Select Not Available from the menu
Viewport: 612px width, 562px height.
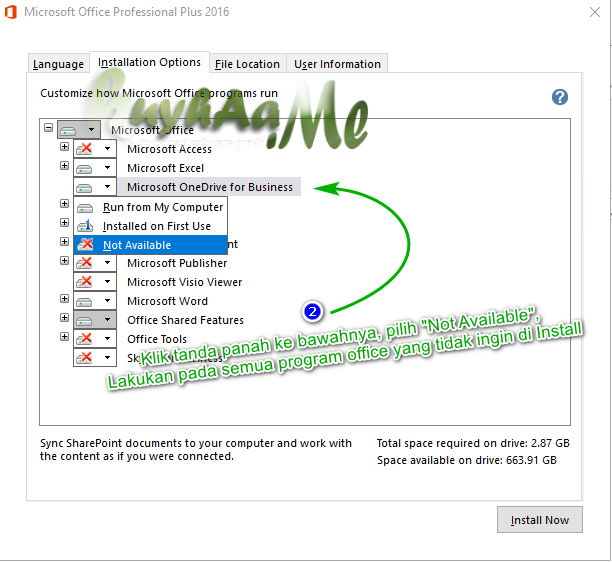[150, 245]
